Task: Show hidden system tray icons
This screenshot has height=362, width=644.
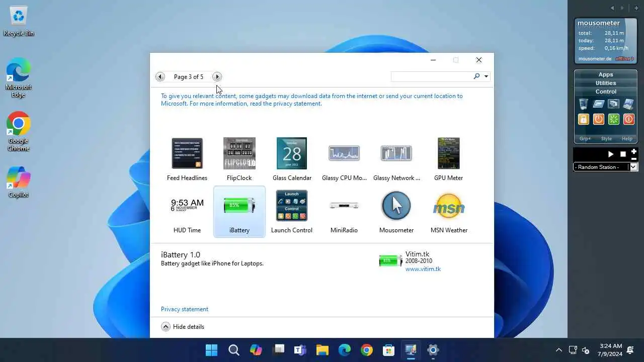Action: 559,350
